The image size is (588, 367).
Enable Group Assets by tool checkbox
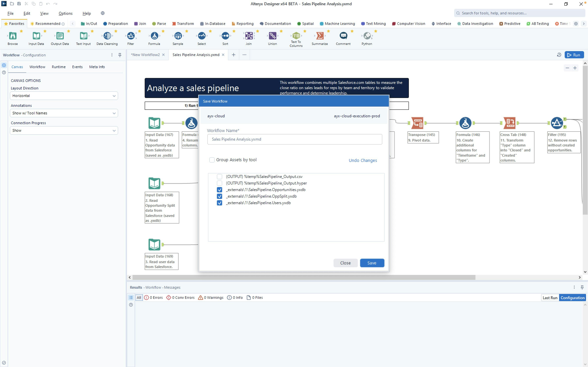212,160
